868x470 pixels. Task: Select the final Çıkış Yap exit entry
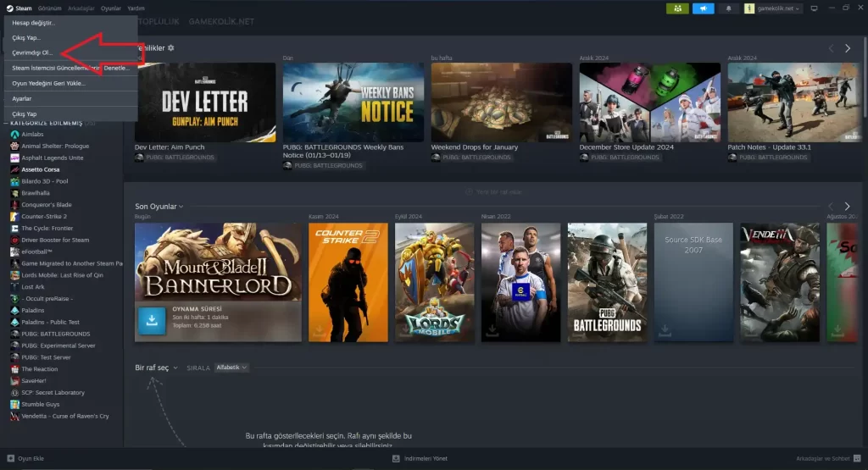pyautogui.click(x=70, y=114)
